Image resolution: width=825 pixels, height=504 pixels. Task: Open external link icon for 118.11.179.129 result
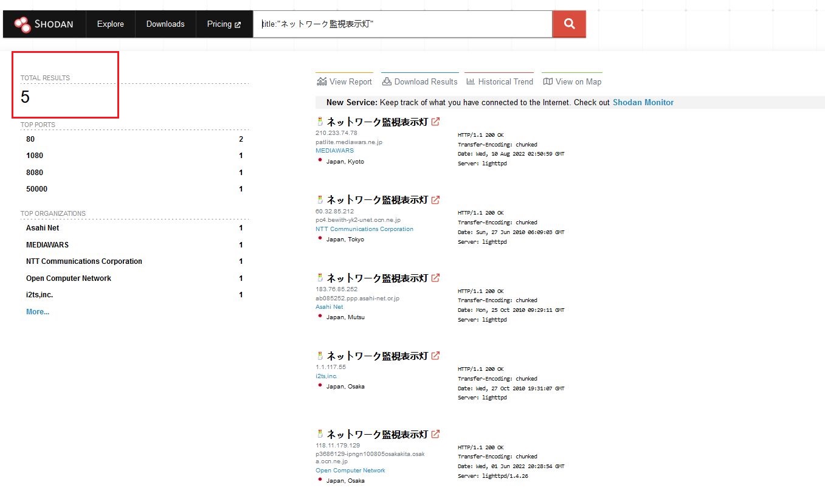(435, 434)
